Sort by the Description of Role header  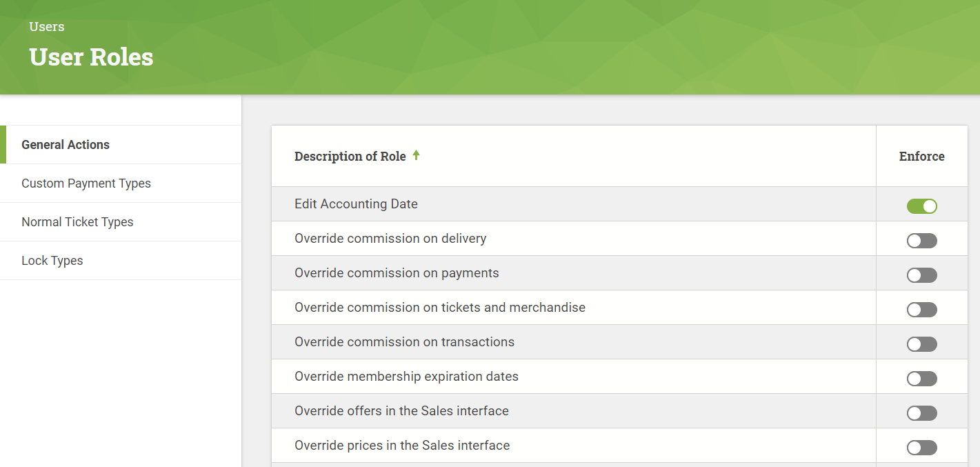350,156
